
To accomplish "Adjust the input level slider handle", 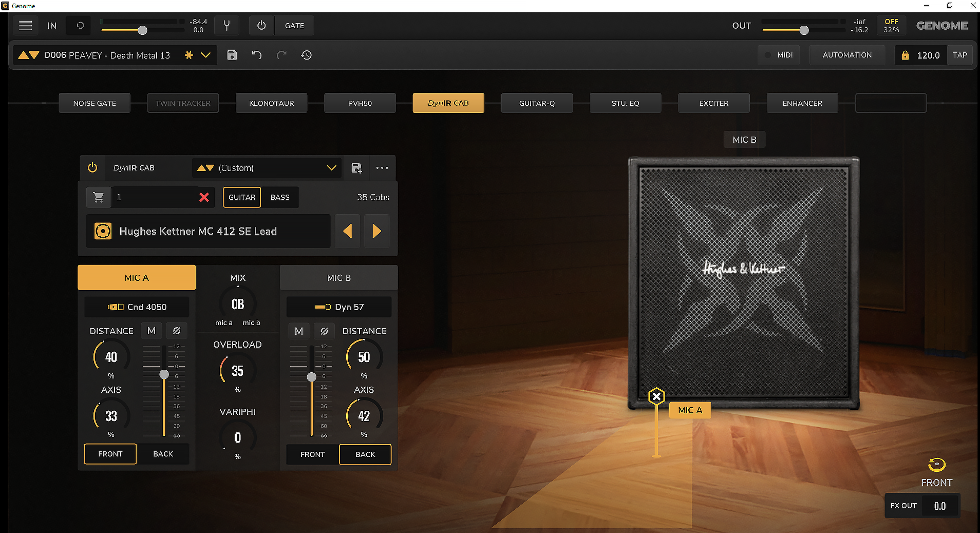I will (x=143, y=30).
